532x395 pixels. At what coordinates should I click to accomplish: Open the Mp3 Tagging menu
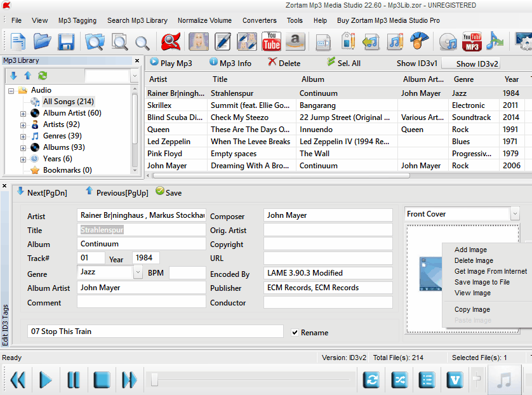[x=77, y=20]
